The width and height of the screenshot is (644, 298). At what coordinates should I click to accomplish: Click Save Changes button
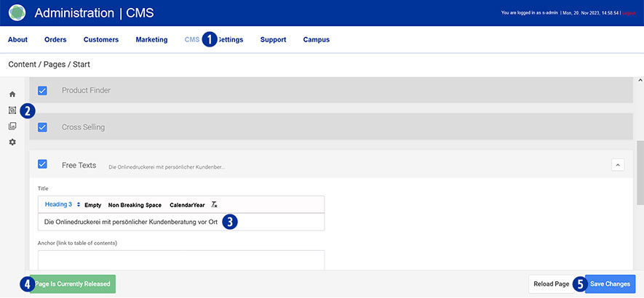coord(610,284)
